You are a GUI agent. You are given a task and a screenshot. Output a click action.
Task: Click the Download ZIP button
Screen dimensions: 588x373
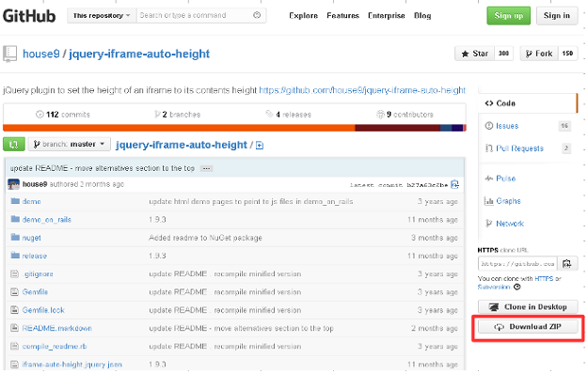pyautogui.click(x=528, y=327)
